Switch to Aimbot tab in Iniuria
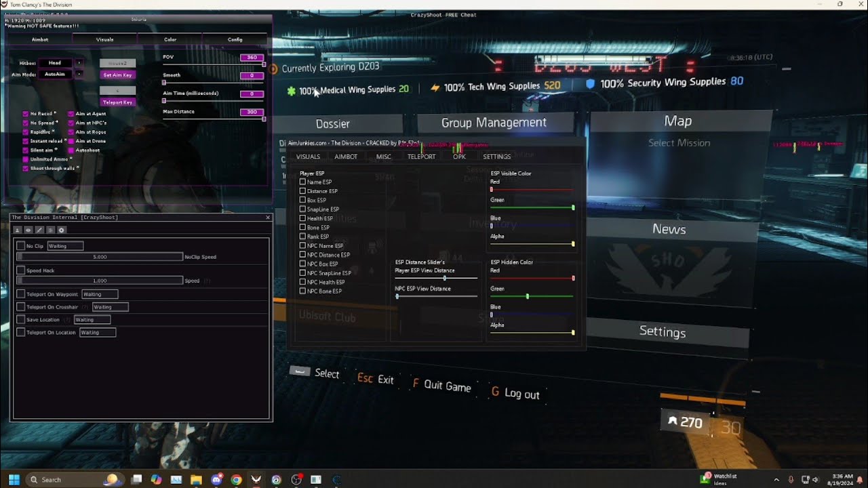868x488 pixels. (x=40, y=39)
